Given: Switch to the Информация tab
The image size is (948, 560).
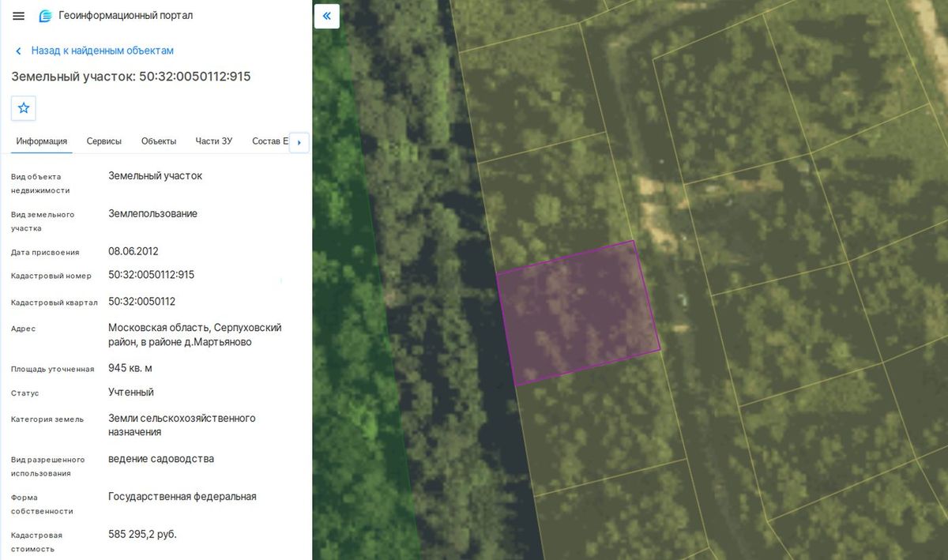Looking at the screenshot, I should (x=42, y=141).
